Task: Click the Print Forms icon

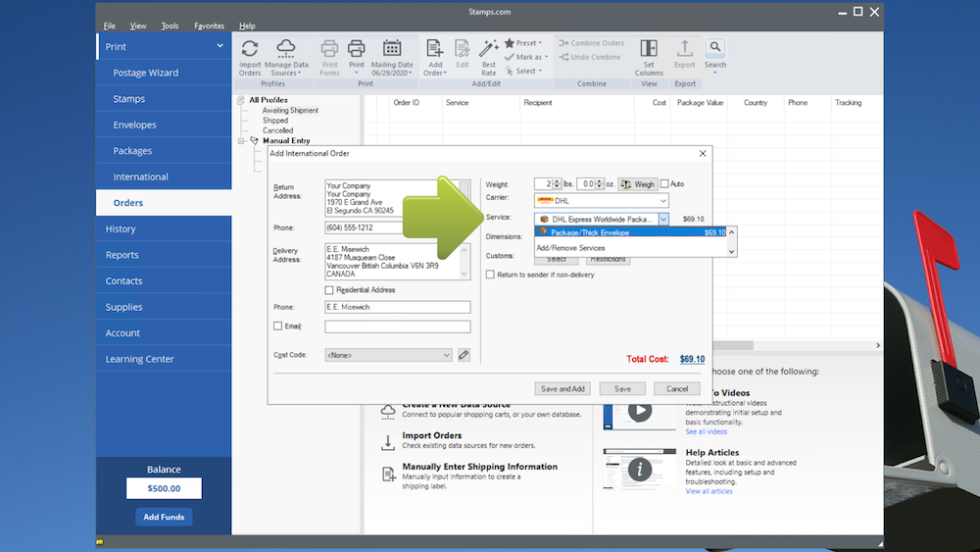Action: point(329,49)
